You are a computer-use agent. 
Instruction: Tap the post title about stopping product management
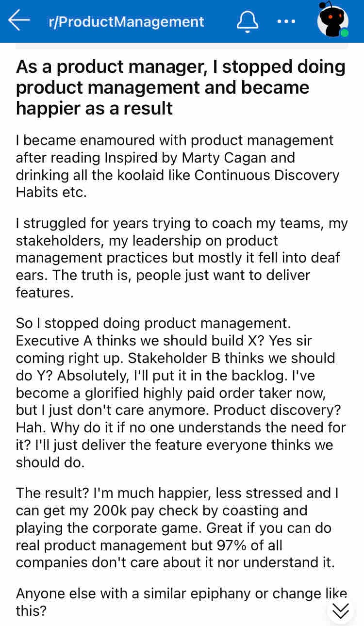tap(181, 87)
